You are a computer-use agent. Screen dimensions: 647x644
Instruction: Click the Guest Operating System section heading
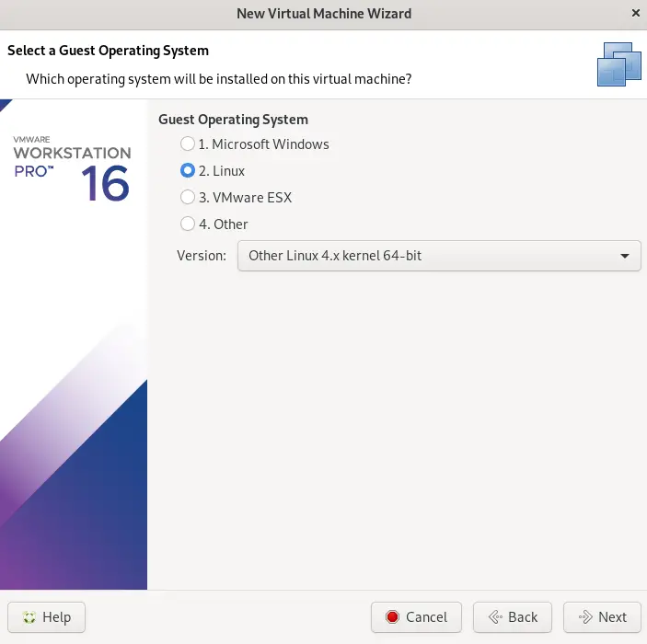pos(233,120)
